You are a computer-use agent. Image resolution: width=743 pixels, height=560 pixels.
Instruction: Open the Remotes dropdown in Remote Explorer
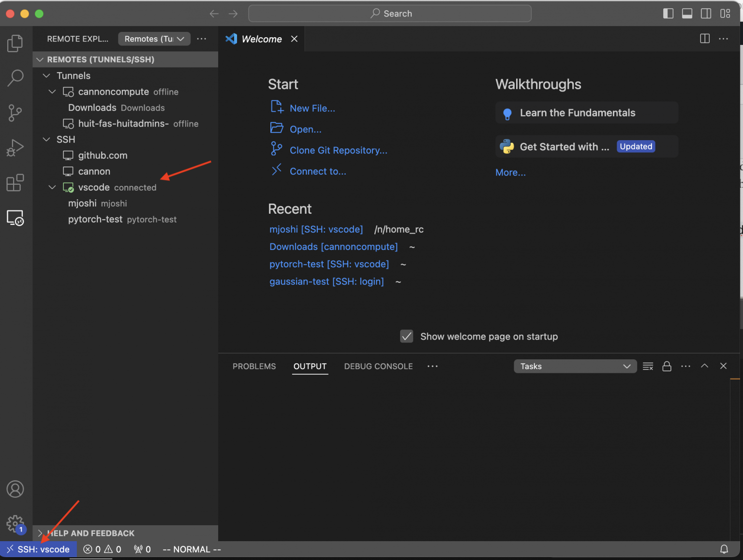154,39
